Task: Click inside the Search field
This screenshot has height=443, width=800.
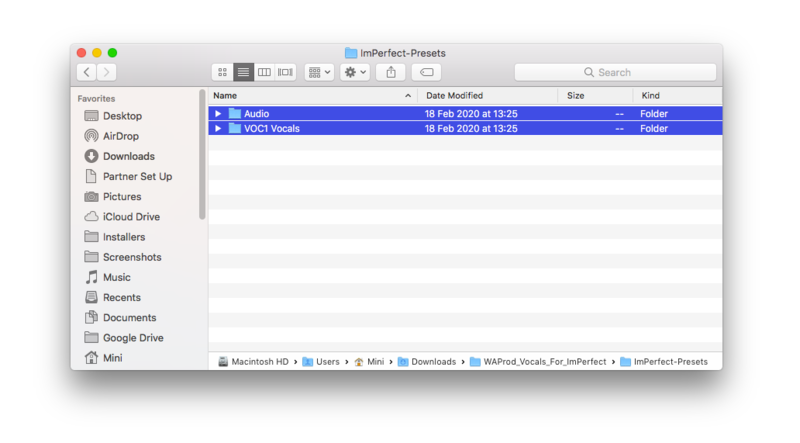Action: click(615, 72)
